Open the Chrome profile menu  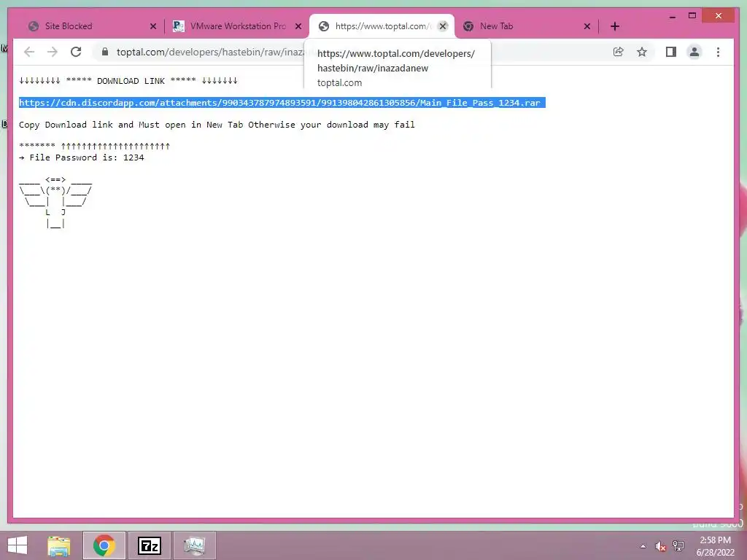(694, 52)
